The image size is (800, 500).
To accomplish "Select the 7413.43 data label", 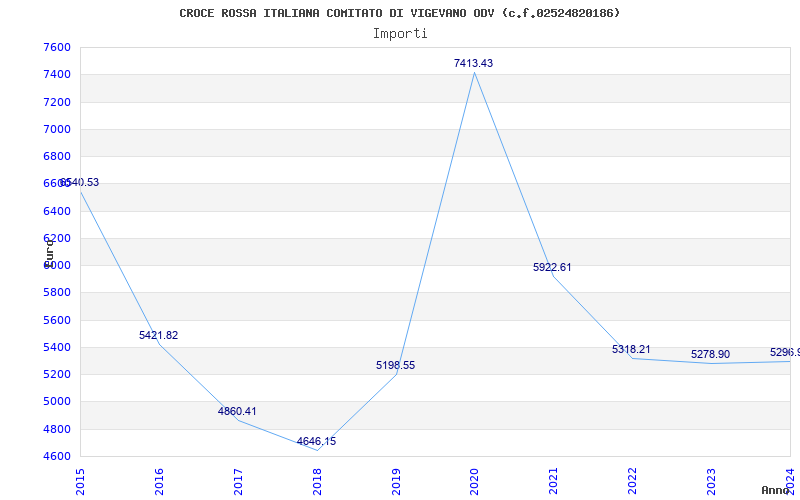I will coord(473,63).
